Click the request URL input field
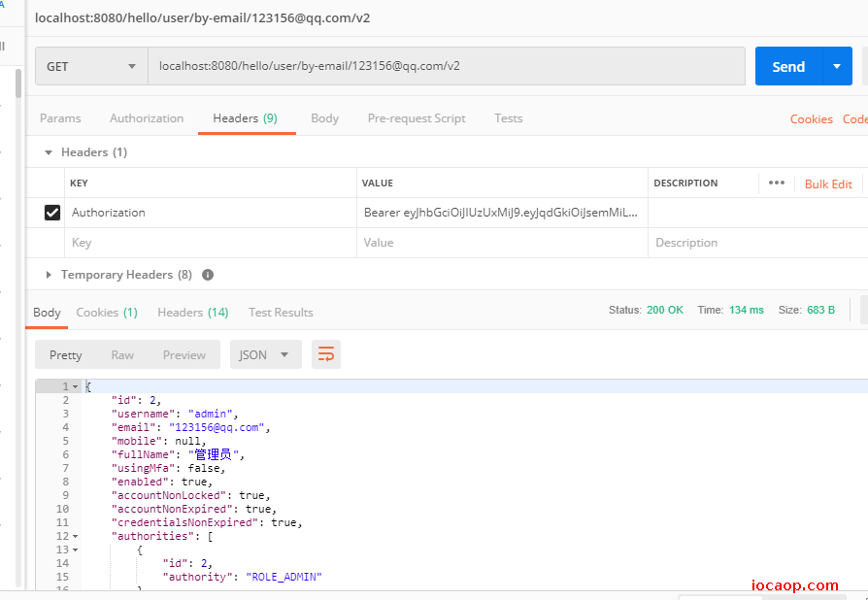 coord(447,66)
